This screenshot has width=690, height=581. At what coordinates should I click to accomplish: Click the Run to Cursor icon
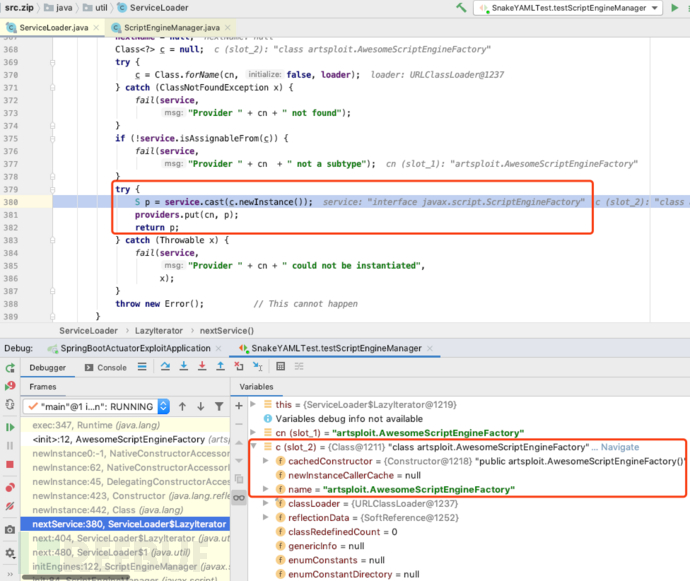coord(257,366)
